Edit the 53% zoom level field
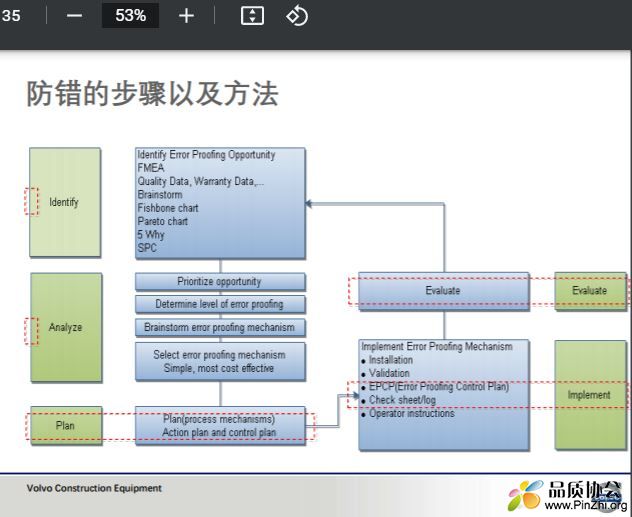Viewport: 632px width, 517px height. point(130,16)
